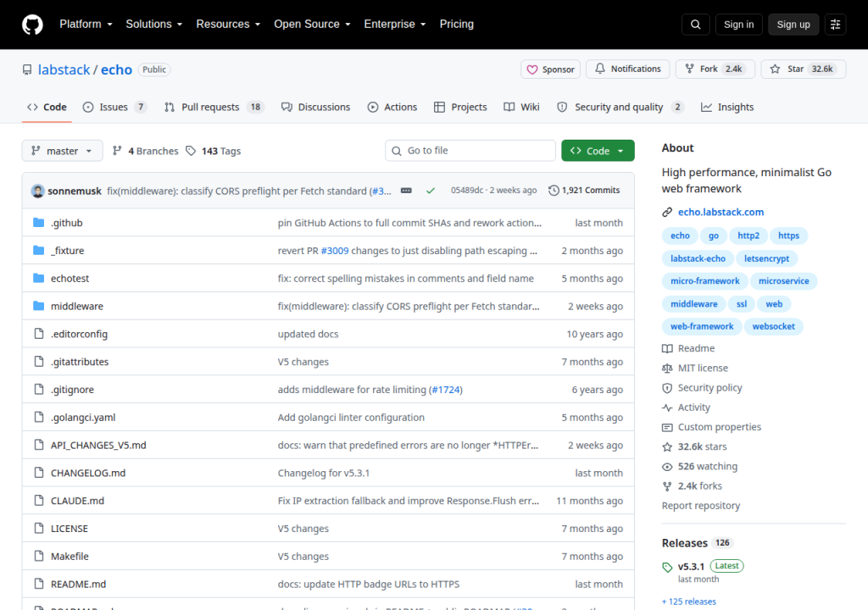Image resolution: width=868 pixels, height=610 pixels.
Task: Open the + 125 releases link
Action: click(688, 602)
